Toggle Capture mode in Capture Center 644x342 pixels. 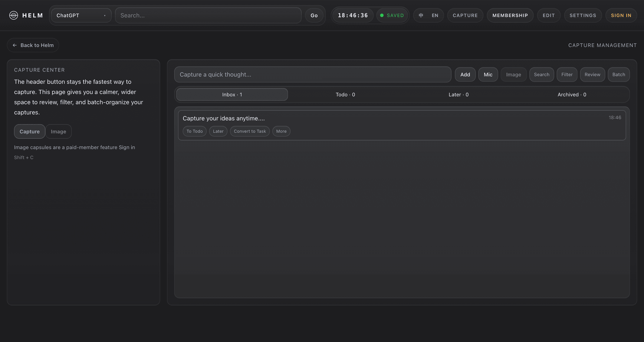click(x=30, y=132)
